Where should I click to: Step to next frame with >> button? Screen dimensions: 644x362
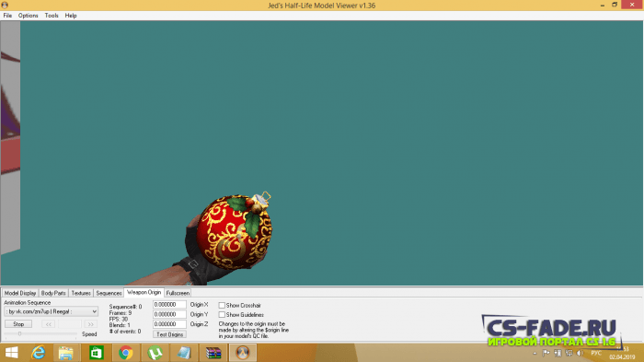[x=90, y=324]
